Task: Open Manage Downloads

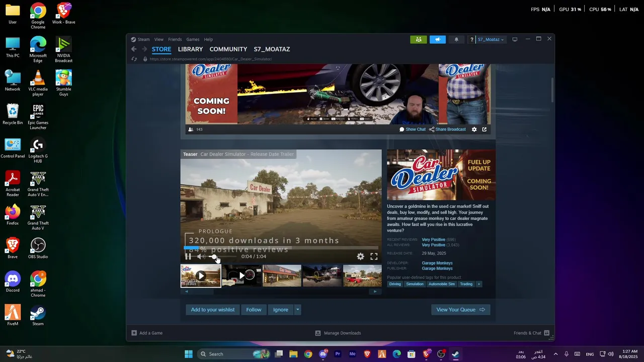Action: [x=338, y=333]
